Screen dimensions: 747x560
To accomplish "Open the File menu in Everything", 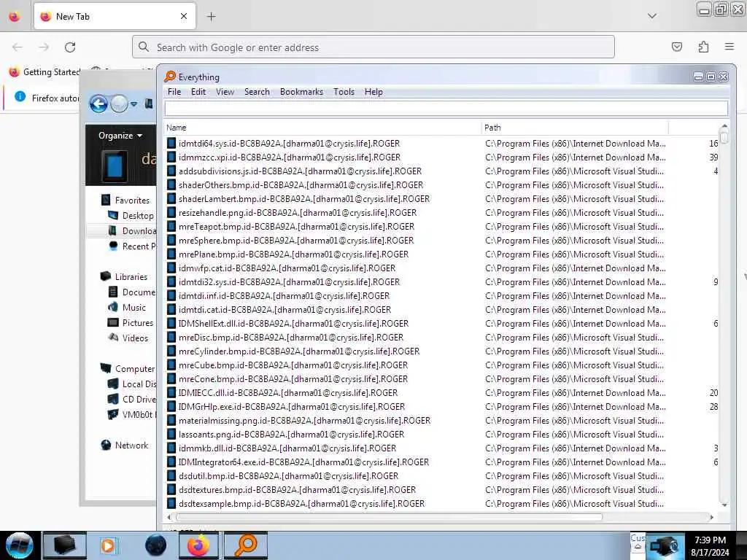I will (x=174, y=92).
